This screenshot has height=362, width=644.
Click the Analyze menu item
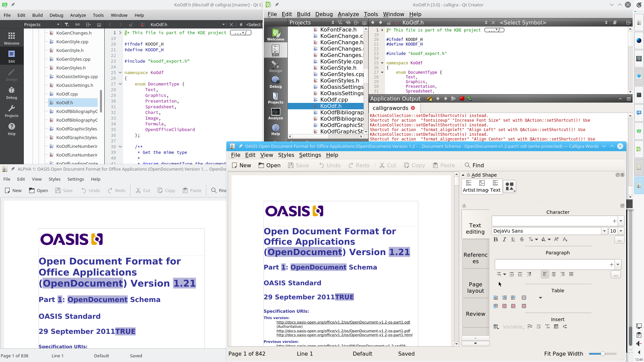[x=77, y=15]
